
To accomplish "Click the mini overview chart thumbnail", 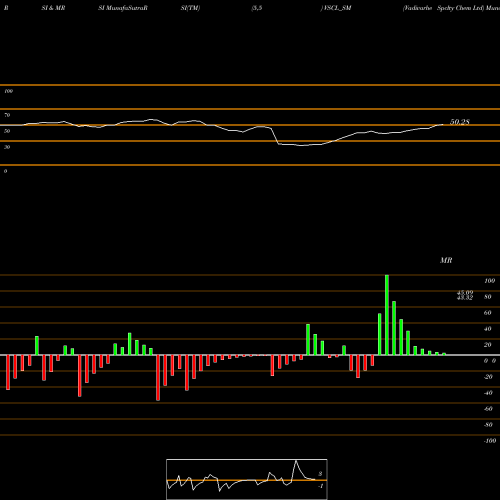I will (x=247, y=479).
